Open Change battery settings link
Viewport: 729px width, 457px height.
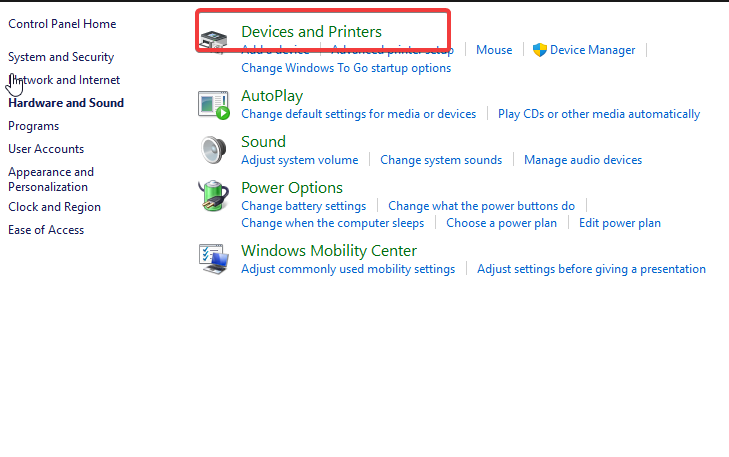303,206
